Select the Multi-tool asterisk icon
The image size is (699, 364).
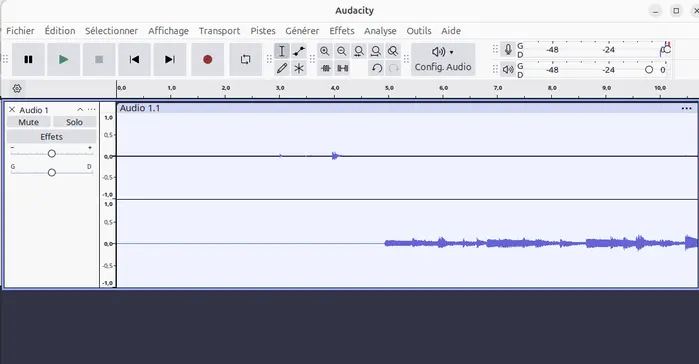coord(299,68)
